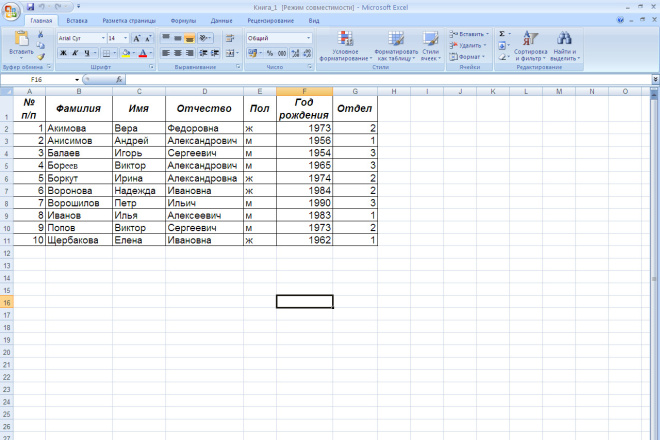Click Sort and Filter (Сортировка и фильтр)
Viewport: 660px width, 440px height.
coord(531,46)
